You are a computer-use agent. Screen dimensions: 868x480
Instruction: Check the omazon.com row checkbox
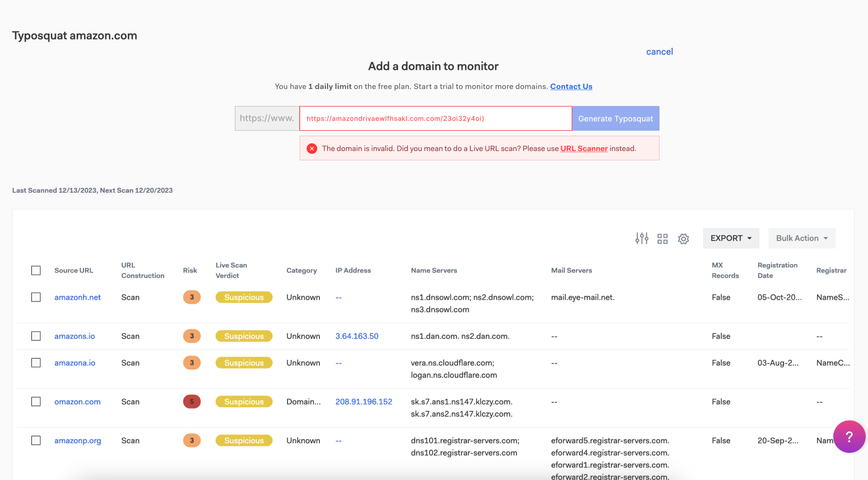[36, 402]
